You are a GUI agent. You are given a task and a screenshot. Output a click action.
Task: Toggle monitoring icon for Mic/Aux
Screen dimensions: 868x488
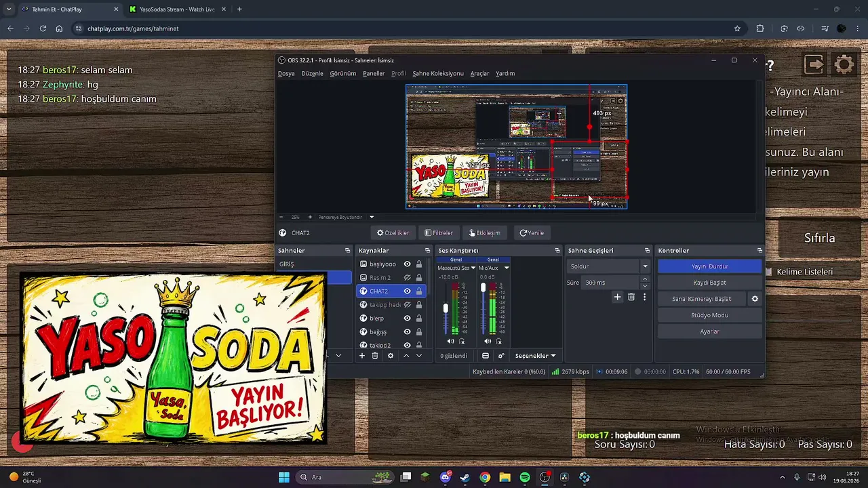pyautogui.click(x=499, y=341)
